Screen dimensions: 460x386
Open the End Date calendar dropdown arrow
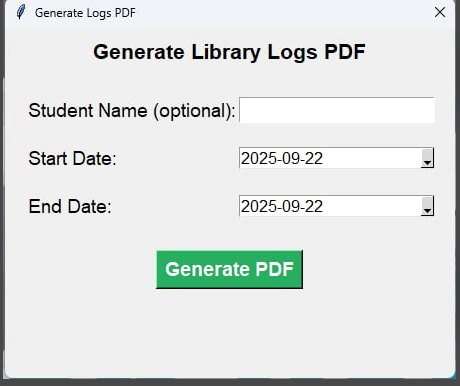tap(427, 206)
